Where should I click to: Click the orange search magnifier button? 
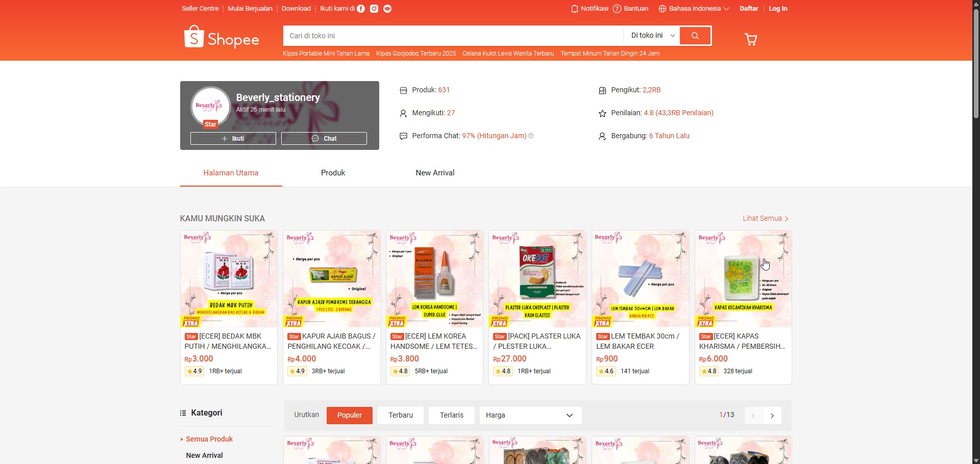click(x=695, y=36)
